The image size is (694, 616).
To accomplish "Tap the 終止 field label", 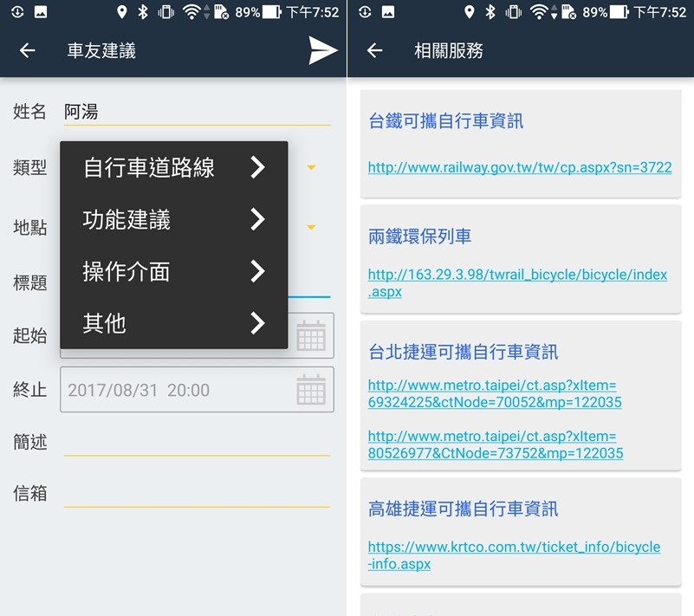I will (x=29, y=389).
